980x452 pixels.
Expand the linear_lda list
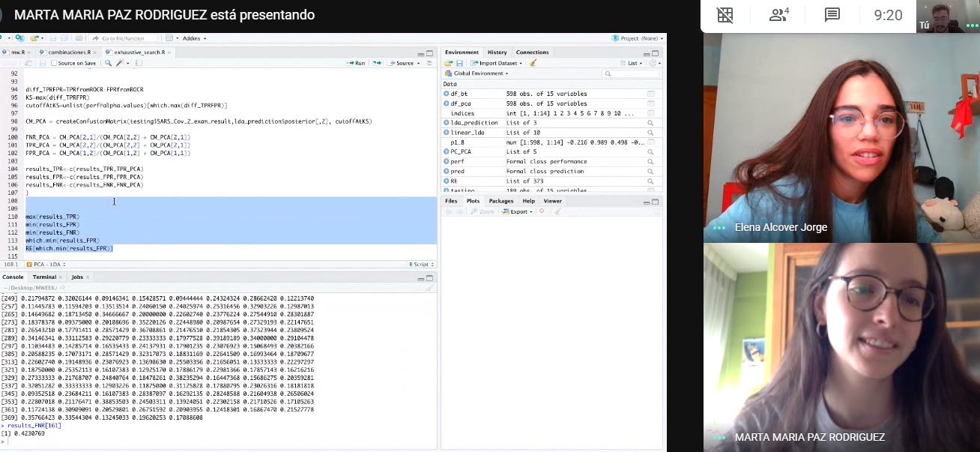click(447, 133)
